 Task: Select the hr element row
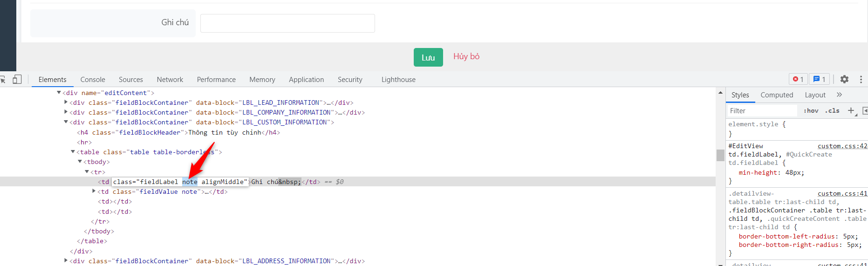[84, 142]
